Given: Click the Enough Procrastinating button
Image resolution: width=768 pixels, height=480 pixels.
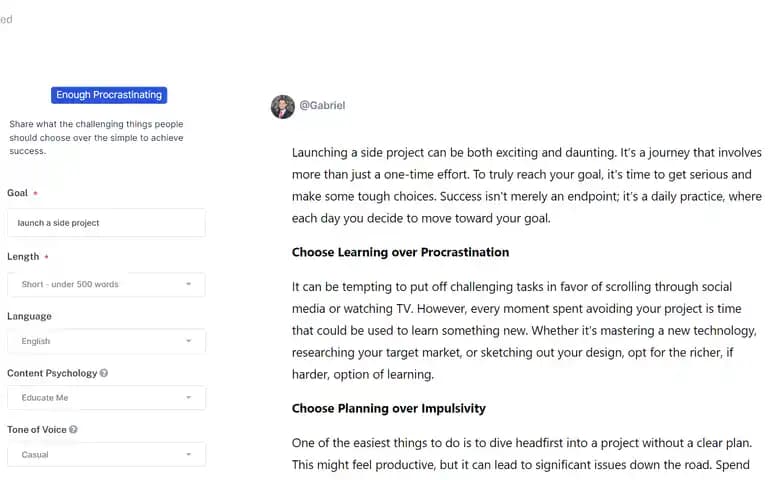Looking at the screenshot, I should 109,95.
